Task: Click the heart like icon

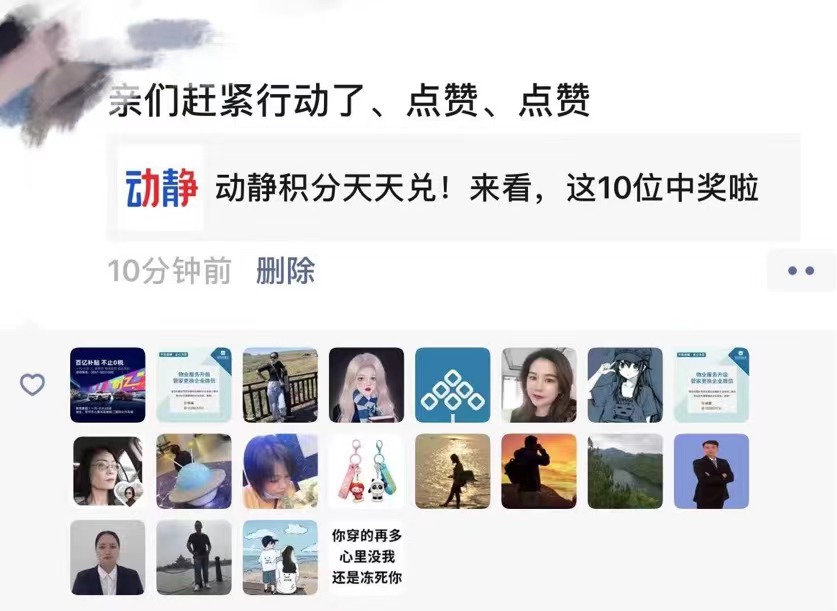Action: 32,385
